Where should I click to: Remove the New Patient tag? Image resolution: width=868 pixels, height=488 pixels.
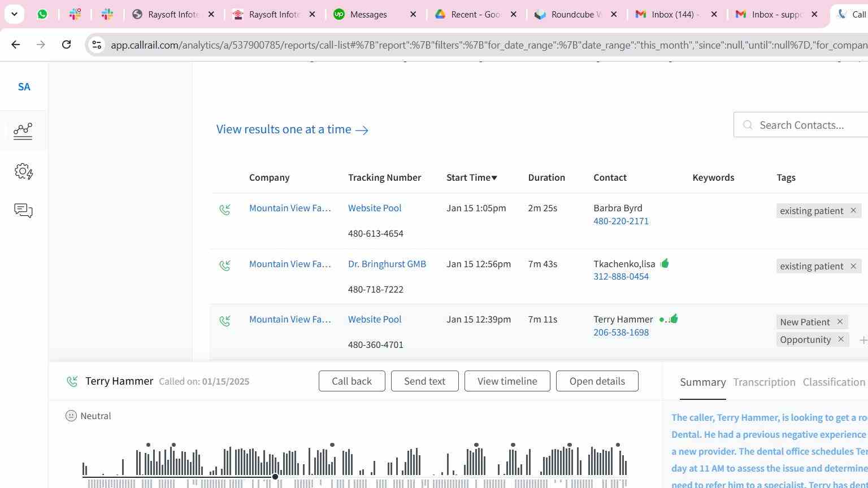click(840, 321)
